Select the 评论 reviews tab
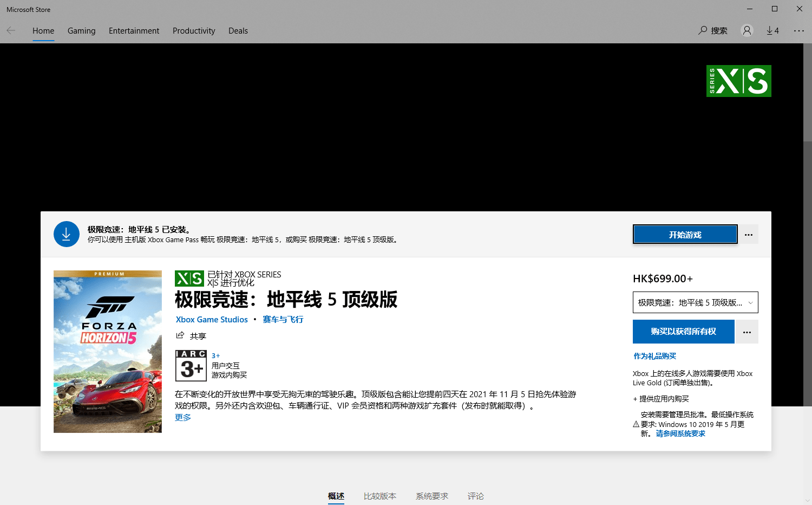812x505 pixels. pos(476,496)
